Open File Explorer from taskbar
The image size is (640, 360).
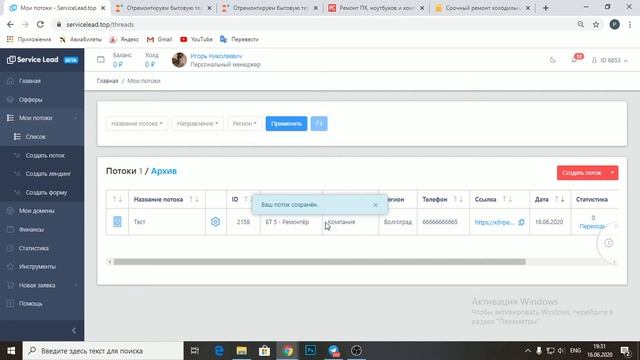[242, 351]
